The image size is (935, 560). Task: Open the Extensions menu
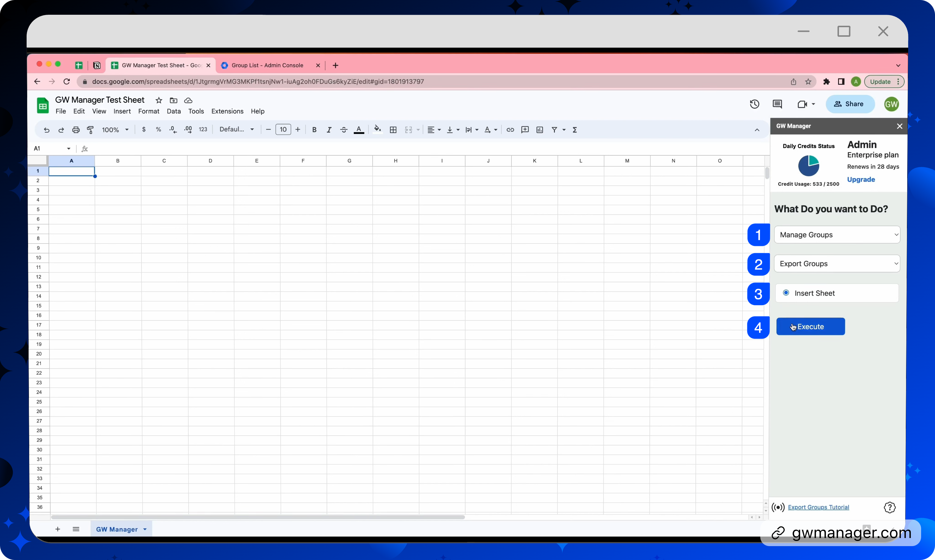coord(227,111)
